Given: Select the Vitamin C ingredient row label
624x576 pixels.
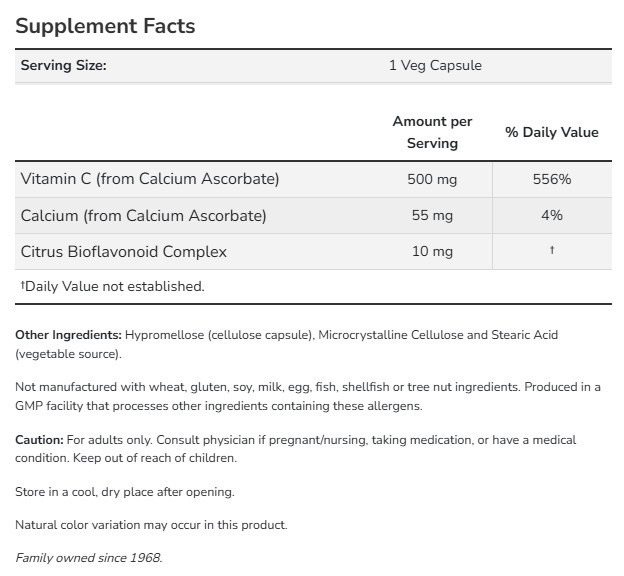Looking at the screenshot, I should coord(150,179).
